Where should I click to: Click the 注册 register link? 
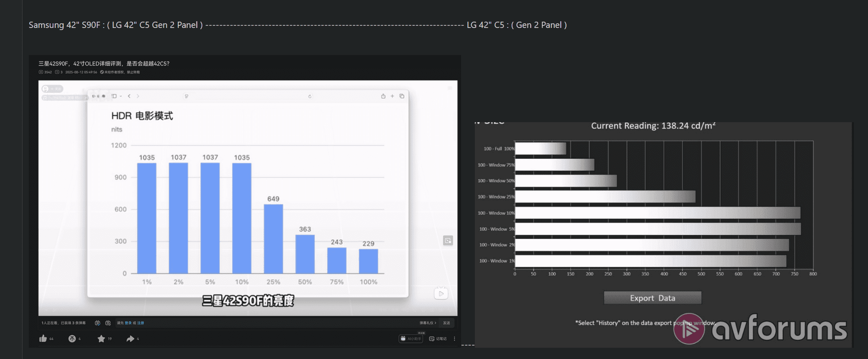point(140,323)
